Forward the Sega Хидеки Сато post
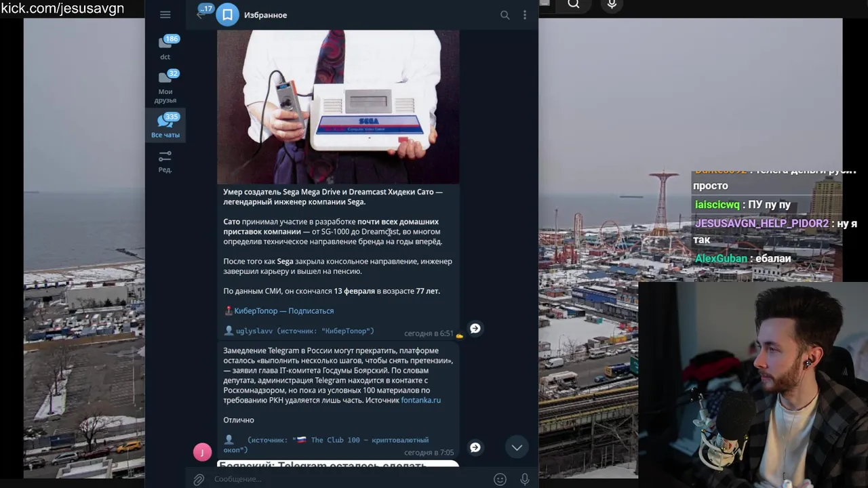Image resolution: width=868 pixels, height=488 pixels. 475,328
